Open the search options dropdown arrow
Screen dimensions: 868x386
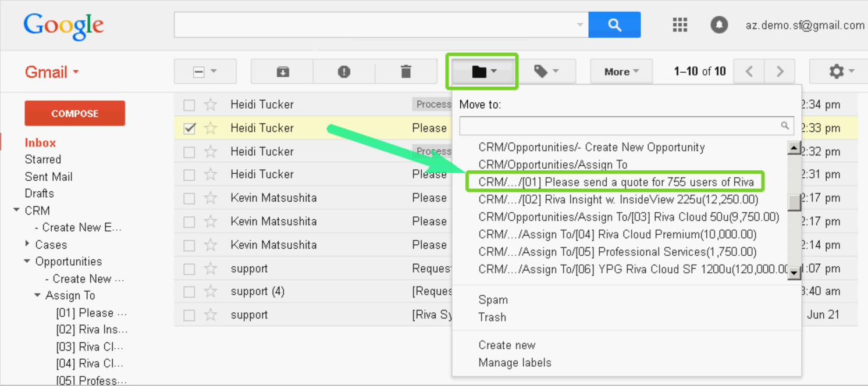tap(579, 25)
